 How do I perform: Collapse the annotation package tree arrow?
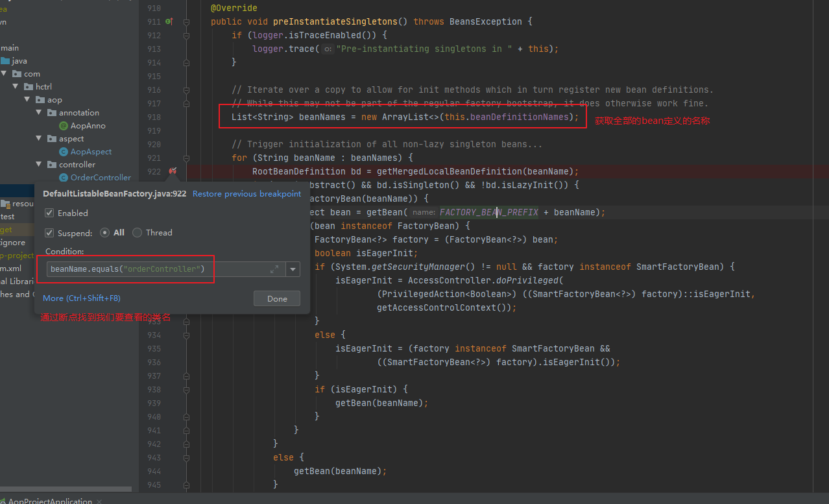tap(39, 113)
